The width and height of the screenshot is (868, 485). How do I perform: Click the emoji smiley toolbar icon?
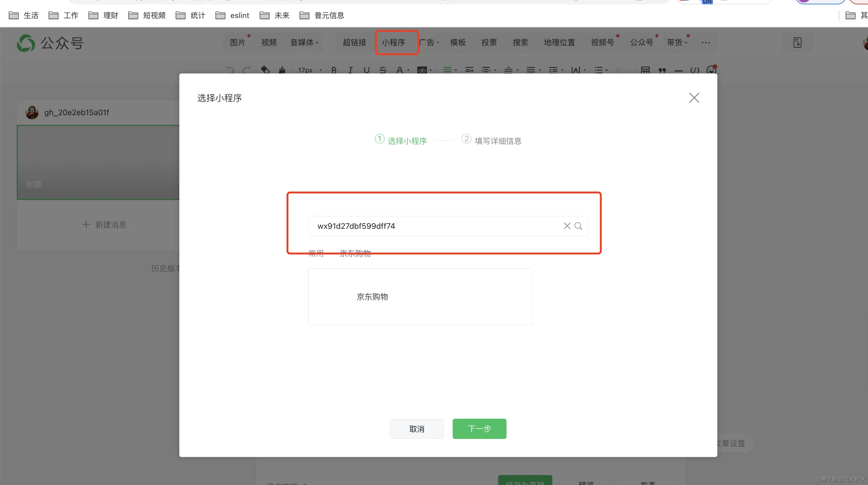tap(711, 70)
